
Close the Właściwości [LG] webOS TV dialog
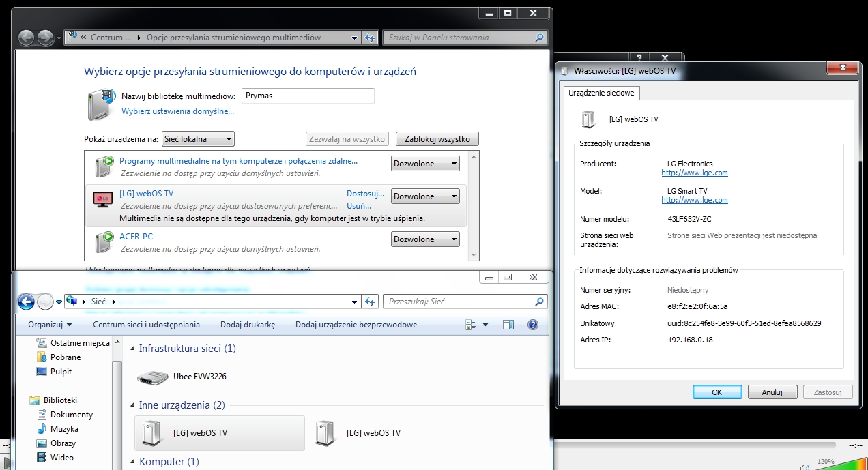click(844, 68)
